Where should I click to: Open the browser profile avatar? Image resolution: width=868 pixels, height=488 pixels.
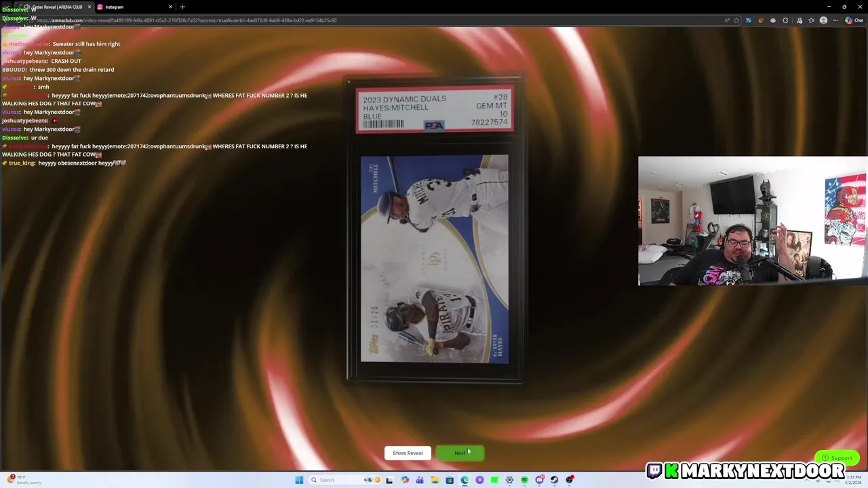823,20
